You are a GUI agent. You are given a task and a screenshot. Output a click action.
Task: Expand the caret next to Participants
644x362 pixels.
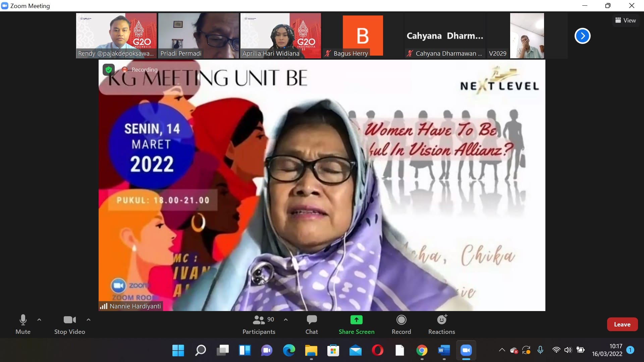(286, 320)
